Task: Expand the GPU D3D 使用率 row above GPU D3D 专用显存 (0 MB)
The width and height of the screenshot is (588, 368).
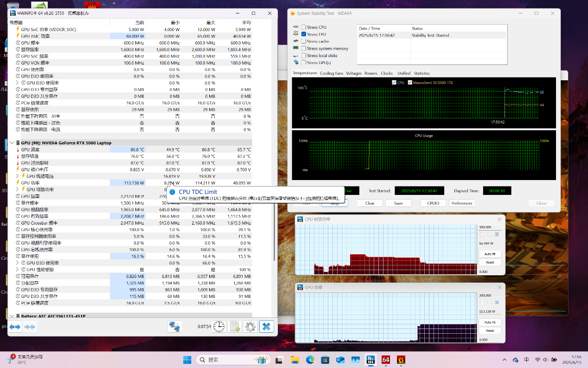Action: pyautogui.click(x=18, y=83)
